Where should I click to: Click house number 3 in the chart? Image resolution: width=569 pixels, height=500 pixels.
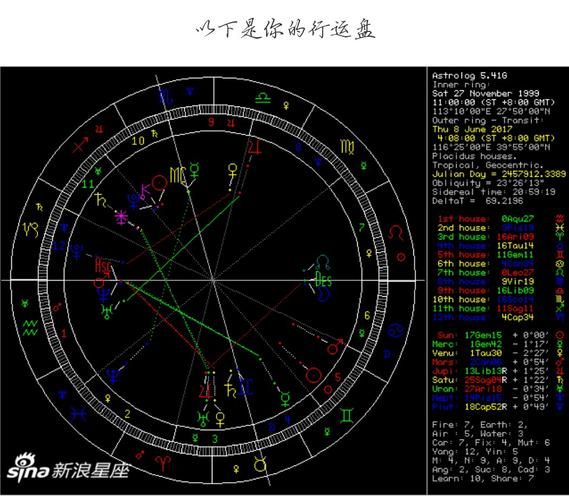tap(215, 439)
